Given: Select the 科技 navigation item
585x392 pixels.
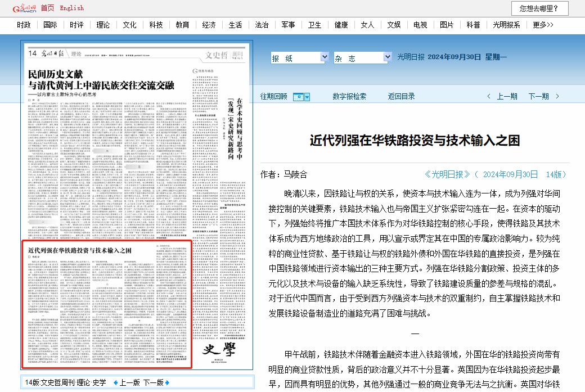Looking at the screenshot, I should tap(156, 25).
